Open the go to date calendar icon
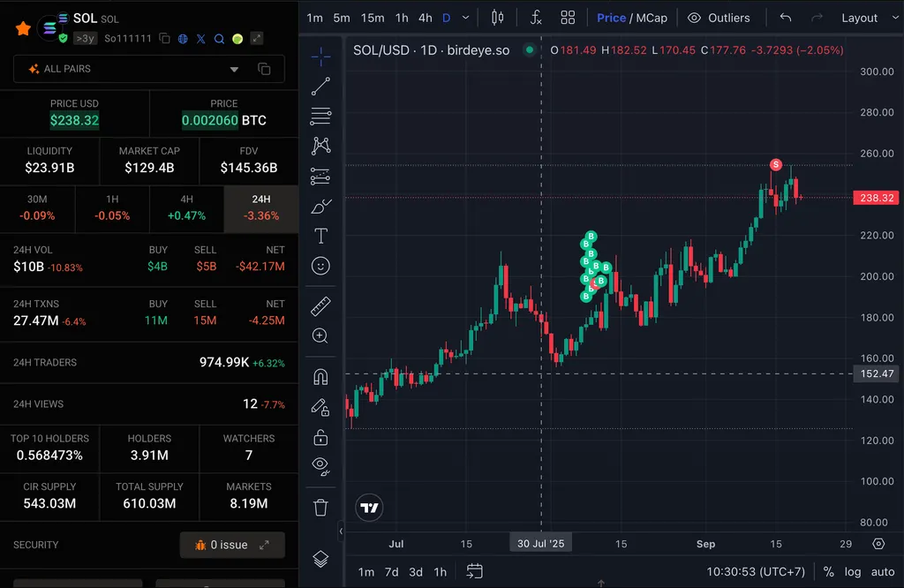 click(x=474, y=571)
